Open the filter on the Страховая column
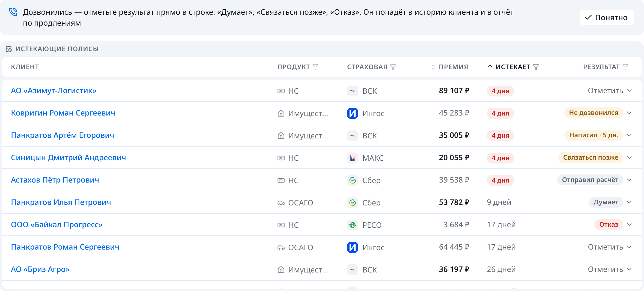The height and width of the screenshot is (291, 644). pos(393,67)
